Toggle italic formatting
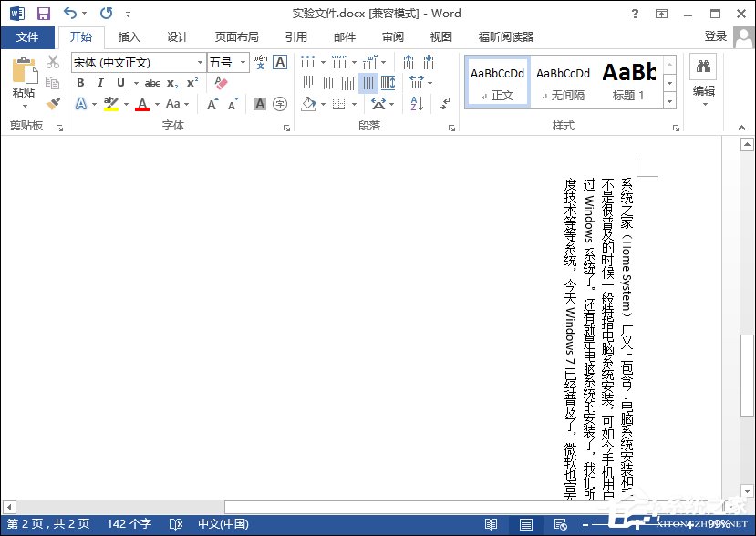This screenshot has width=756, height=536. click(x=100, y=83)
